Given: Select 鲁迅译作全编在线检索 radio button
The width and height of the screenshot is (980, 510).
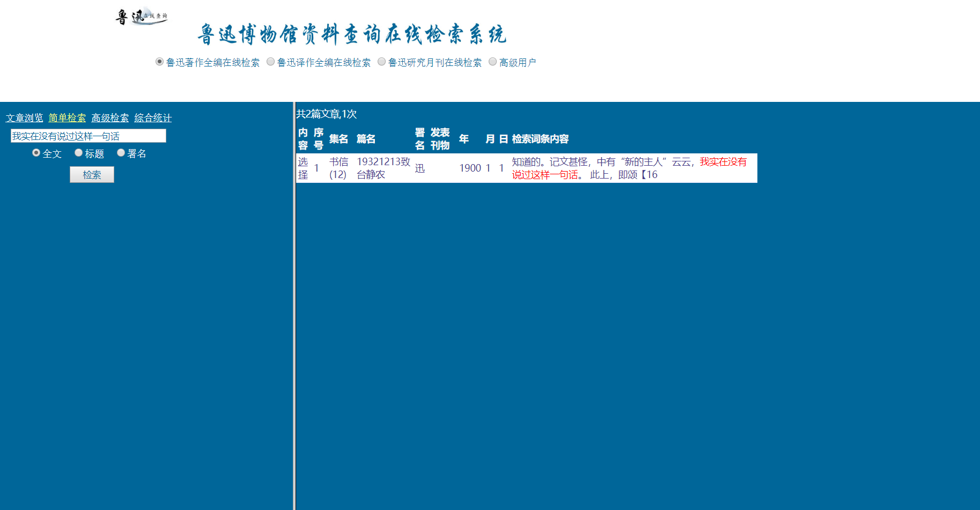Looking at the screenshot, I should pos(270,62).
